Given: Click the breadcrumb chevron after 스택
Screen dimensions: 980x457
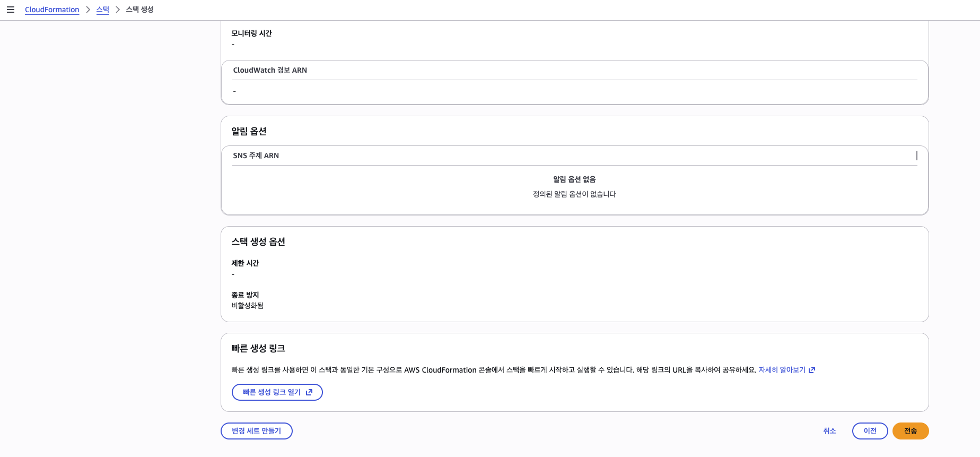Looking at the screenshot, I should click(117, 9).
